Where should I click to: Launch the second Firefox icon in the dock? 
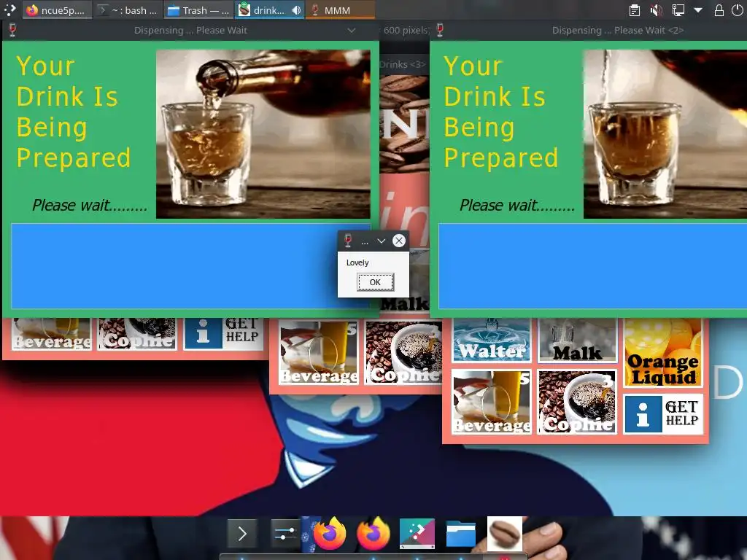pos(373,533)
